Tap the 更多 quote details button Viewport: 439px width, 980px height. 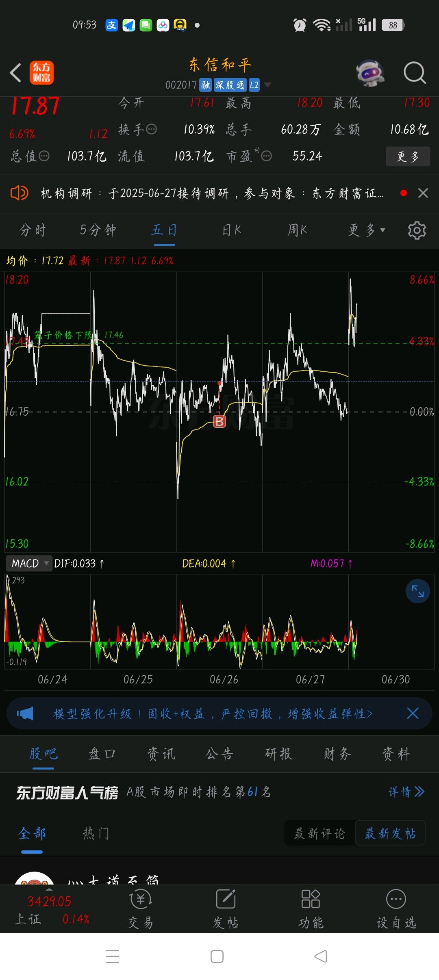pyautogui.click(x=408, y=156)
